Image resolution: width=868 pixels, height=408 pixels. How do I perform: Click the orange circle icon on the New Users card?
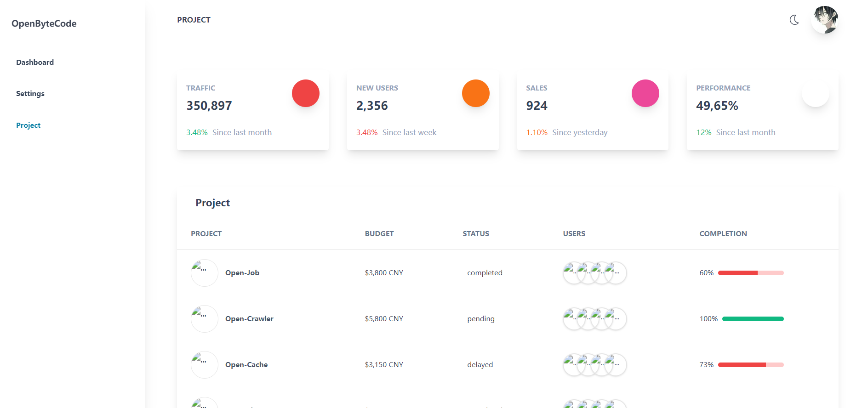[x=476, y=93]
